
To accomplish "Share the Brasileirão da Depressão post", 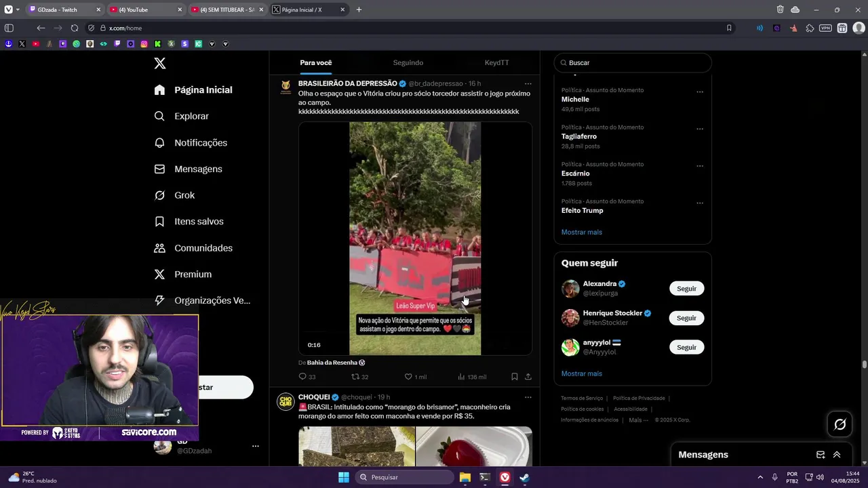I will [x=528, y=377].
